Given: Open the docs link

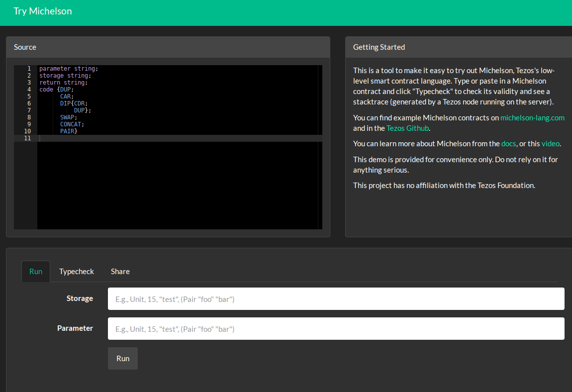Looking at the screenshot, I should pos(508,144).
